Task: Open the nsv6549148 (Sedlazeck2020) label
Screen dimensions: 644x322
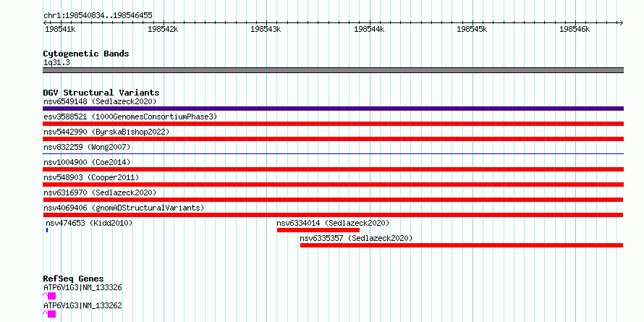Action: pyautogui.click(x=100, y=101)
